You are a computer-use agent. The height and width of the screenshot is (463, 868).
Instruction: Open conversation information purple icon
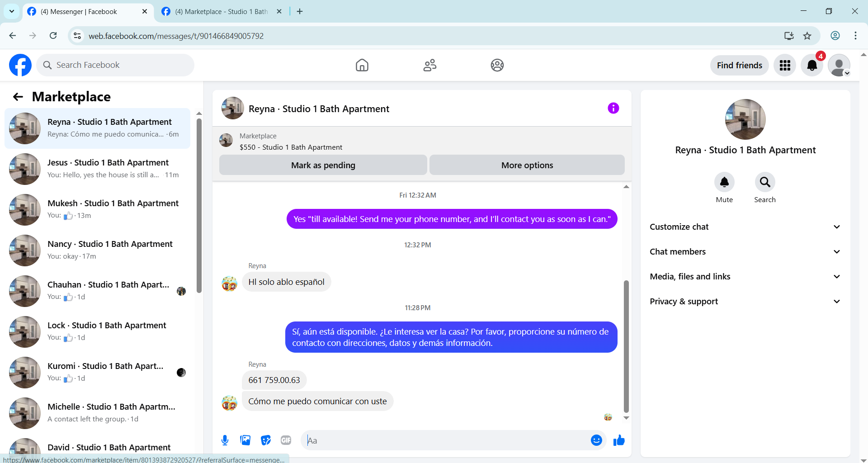(613, 108)
